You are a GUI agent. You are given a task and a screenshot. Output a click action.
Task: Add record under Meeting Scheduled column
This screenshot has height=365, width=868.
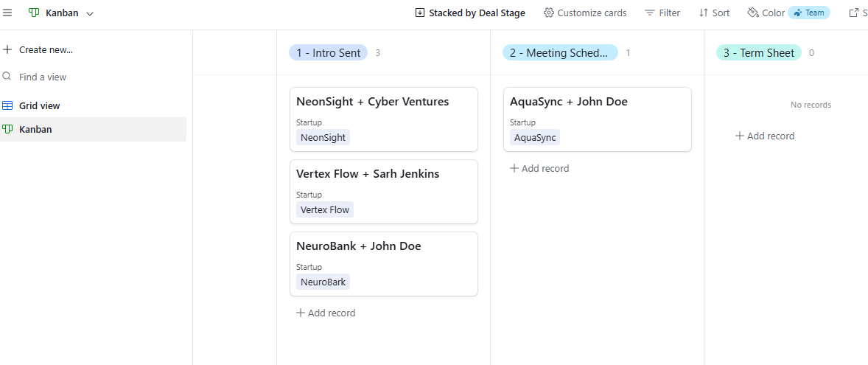539,168
